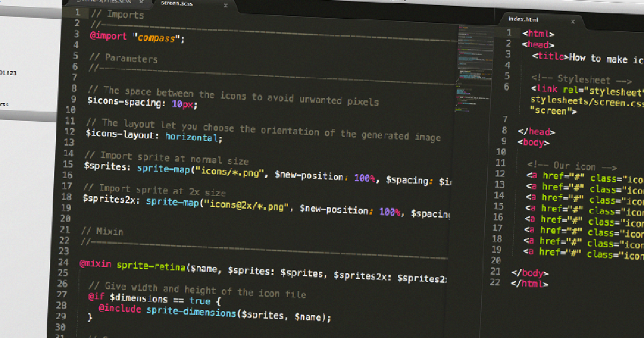This screenshot has width=644, height=338.
Task: Click the anchor tag on line 19 of index.html
Action: tap(584, 253)
